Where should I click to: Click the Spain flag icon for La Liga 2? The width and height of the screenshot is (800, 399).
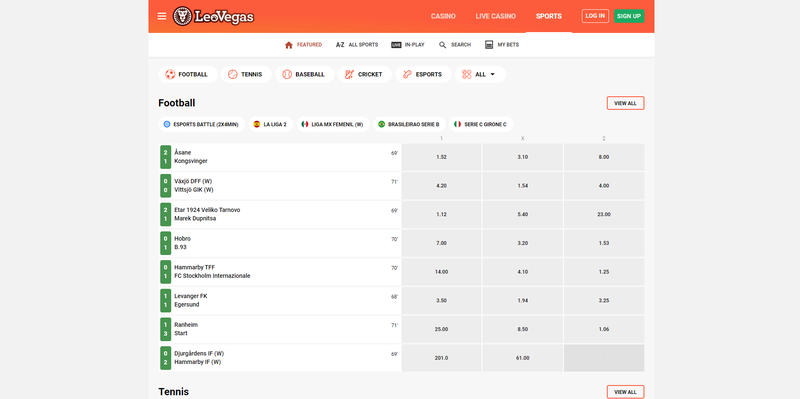[257, 124]
